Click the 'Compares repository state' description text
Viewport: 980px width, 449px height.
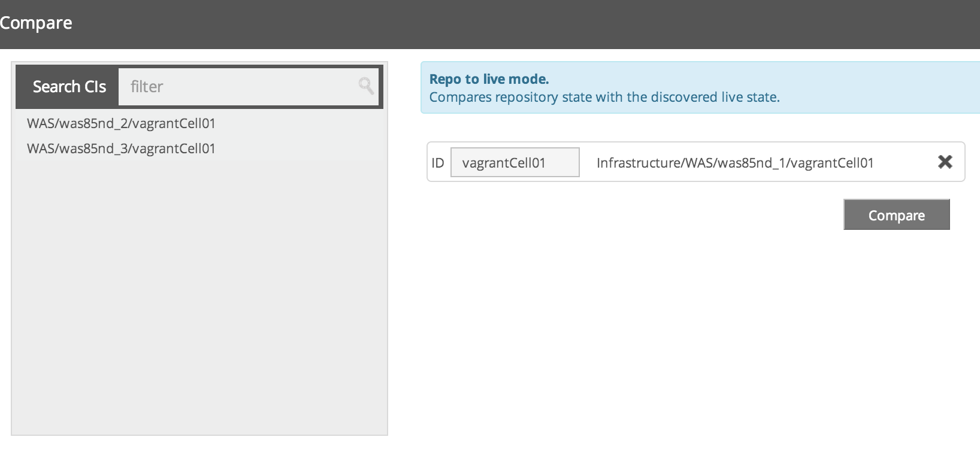tap(604, 97)
